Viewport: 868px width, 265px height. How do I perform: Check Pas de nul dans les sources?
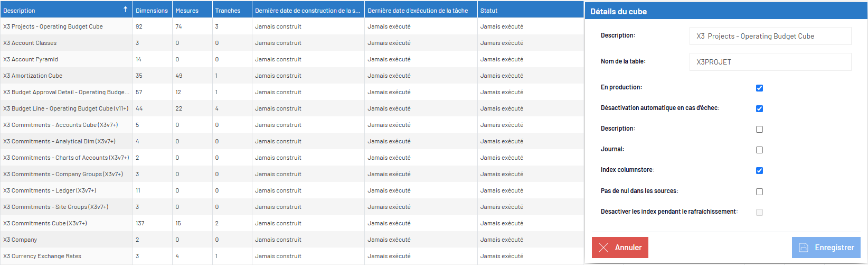(x=759, y=191)
